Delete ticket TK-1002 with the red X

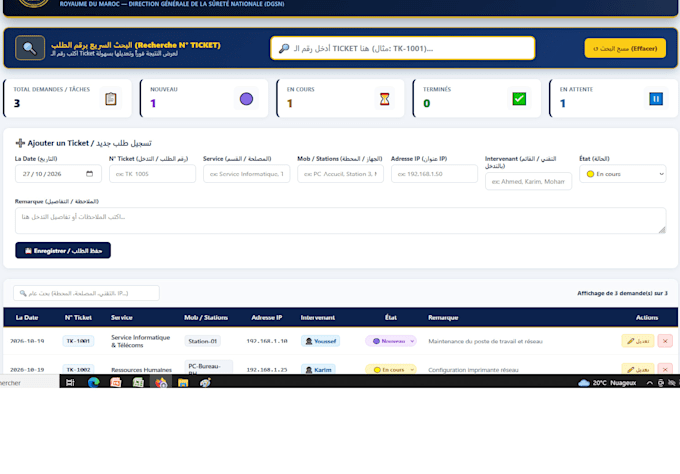coord(665,369)
